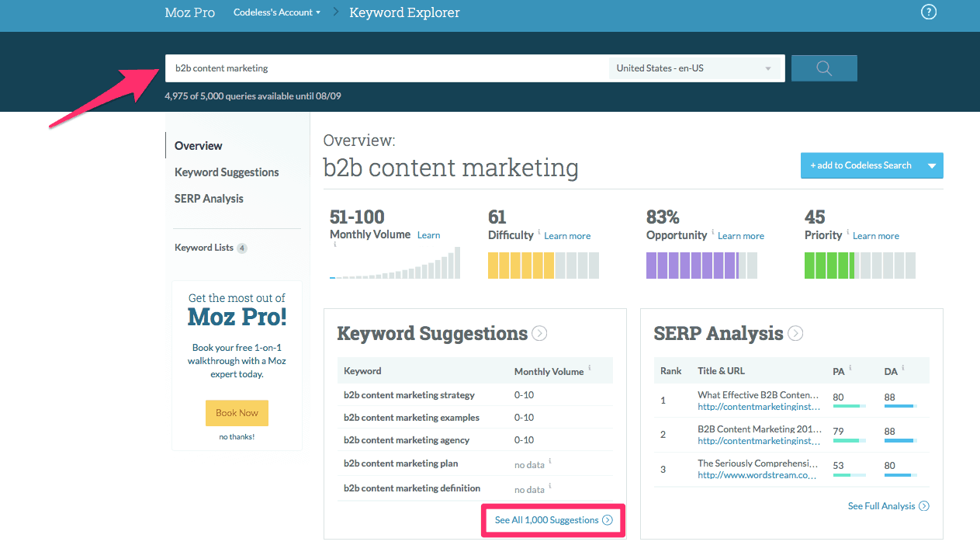The height and width of the screenshot is (545, 980).
Task: Click the arrow icon beside SERP Analysis heading
Action: point(795,333)
